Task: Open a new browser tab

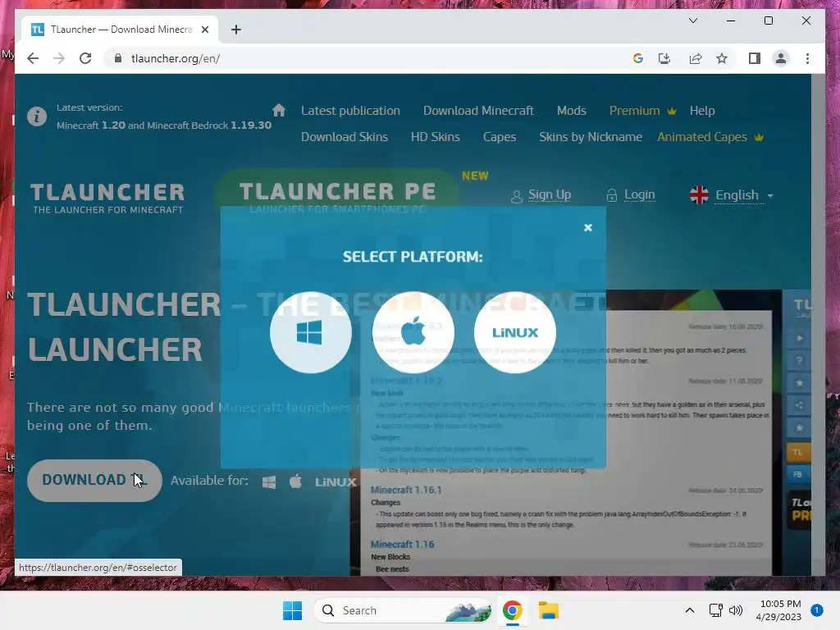Action: pyautogui.click(x=236, y=30)
